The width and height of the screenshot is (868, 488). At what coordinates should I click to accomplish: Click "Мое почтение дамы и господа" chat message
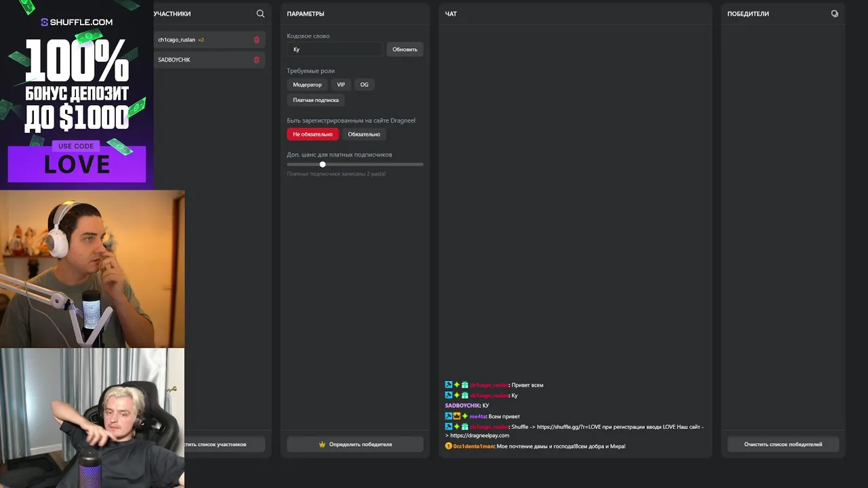click(561, 446)
